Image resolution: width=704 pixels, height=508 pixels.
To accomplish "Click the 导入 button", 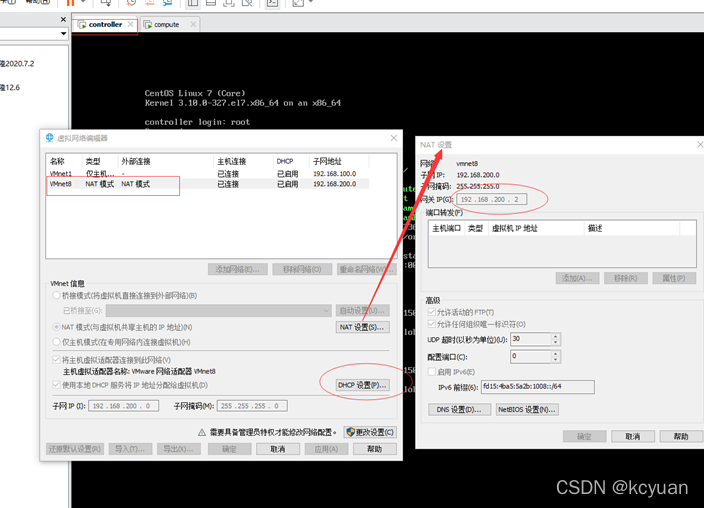I will tap(130, 449).
